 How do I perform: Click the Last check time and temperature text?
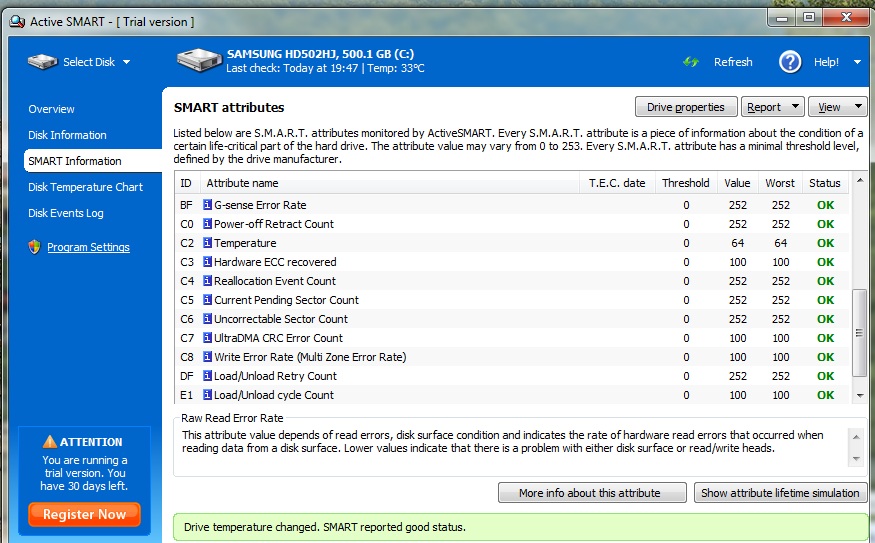tap(325, 68)
